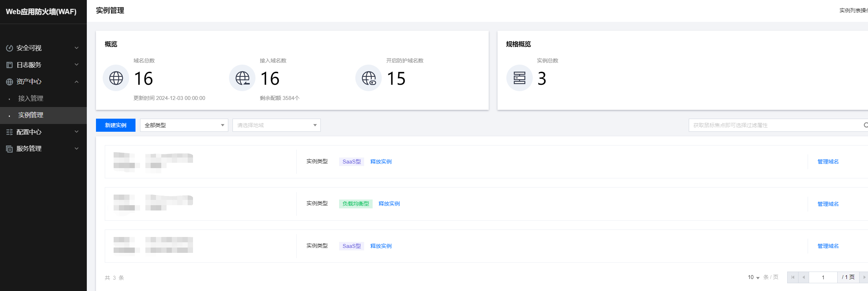The width and height of the screenshot is (868, 291).
Task: Go to the first page using pagination icon
Action: coord(793,277)
